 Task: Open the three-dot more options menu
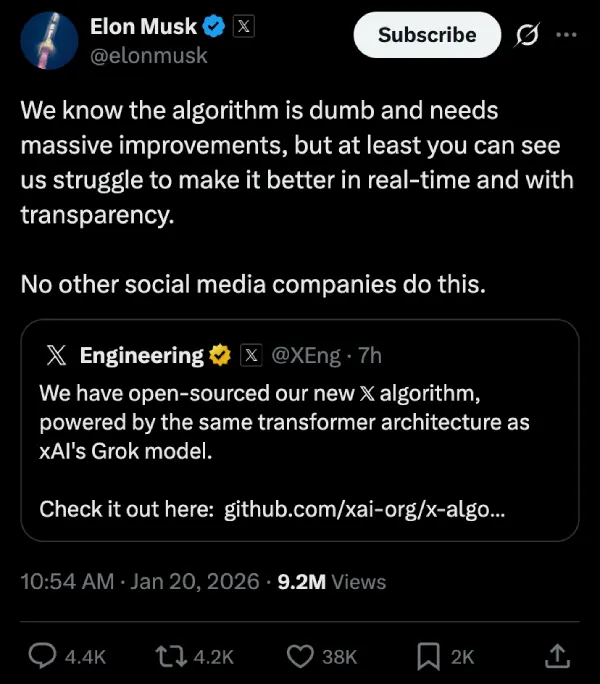(567, 34)
